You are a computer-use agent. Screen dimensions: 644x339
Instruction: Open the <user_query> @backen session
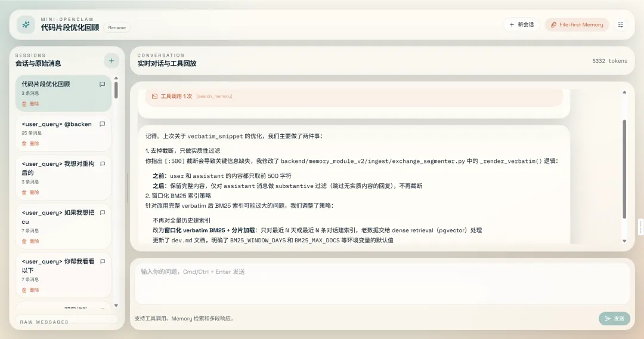click(63, 133)
